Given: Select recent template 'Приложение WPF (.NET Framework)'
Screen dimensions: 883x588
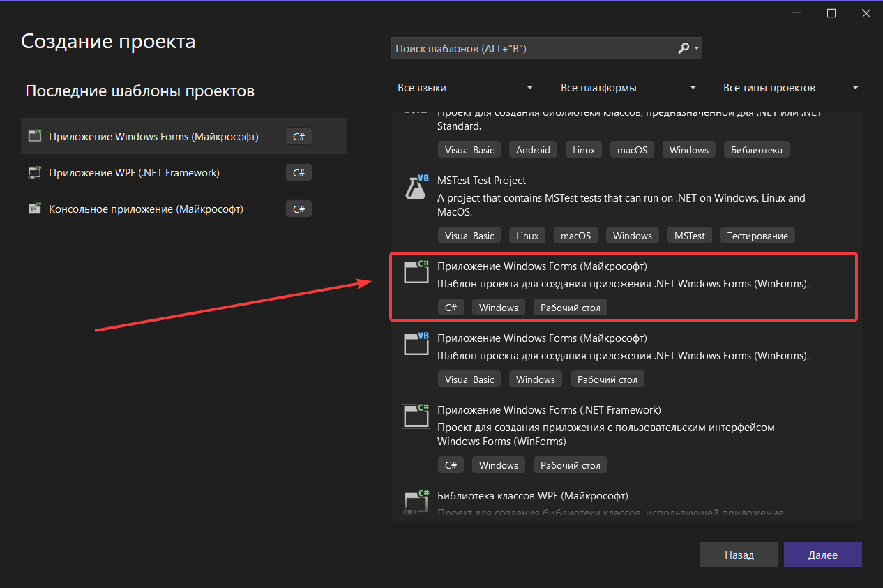Looking at the screenshot, I should 184,172.
